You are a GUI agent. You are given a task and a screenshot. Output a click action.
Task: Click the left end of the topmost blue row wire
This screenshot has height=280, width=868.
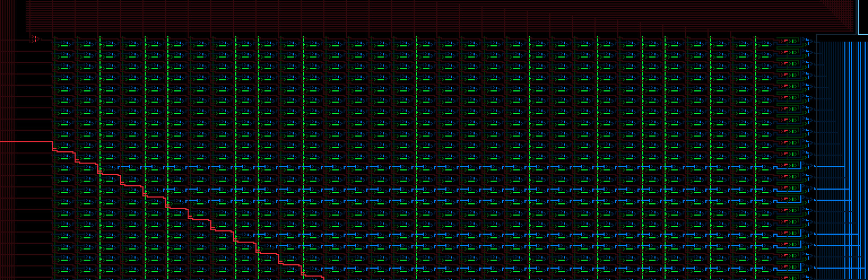click(119, 168)
